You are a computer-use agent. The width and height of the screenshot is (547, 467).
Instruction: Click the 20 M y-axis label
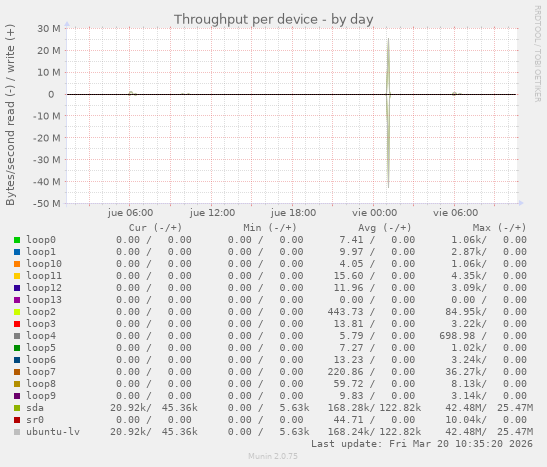49,51
